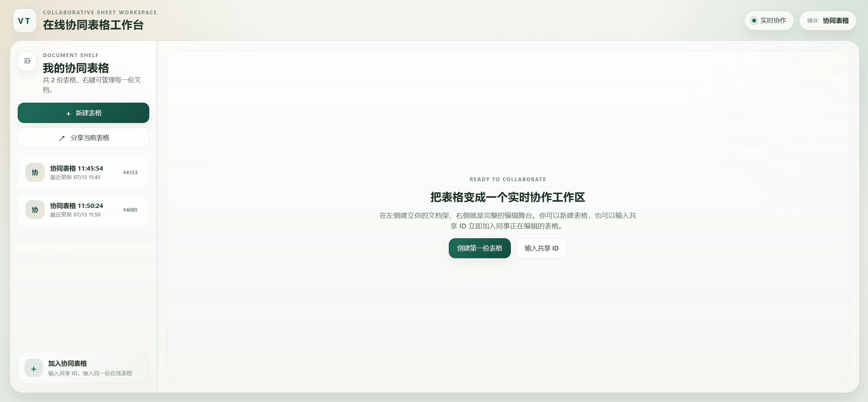Viewport: 868px width, 402px height.
Task: Click the VT logo badge
Action: coord(24,21)
